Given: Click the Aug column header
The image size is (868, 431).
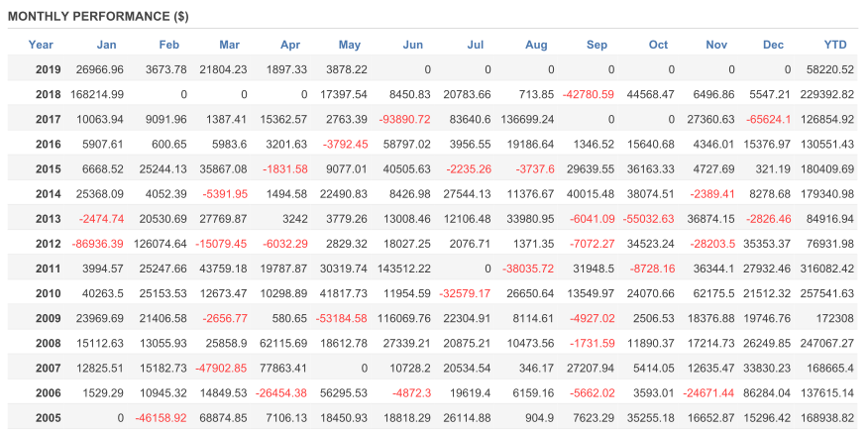Looking at the screenshot, I should [x=536, y=45].
